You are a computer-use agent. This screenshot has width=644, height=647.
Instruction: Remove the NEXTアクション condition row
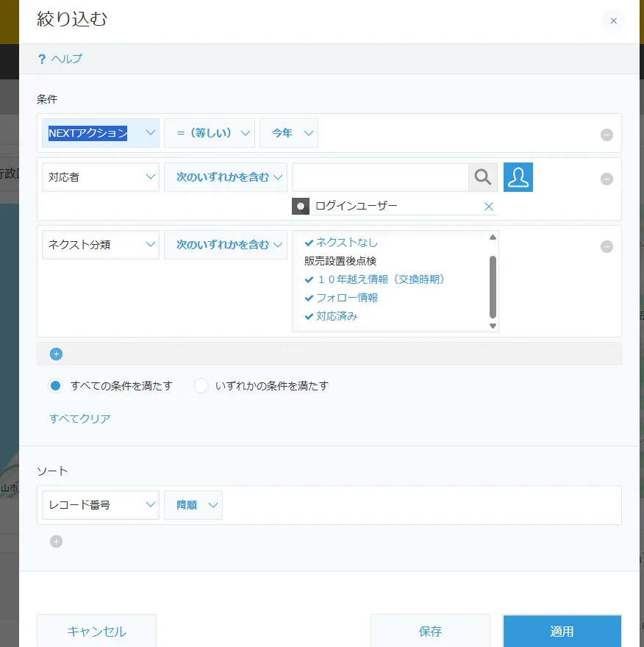point(607,135)
